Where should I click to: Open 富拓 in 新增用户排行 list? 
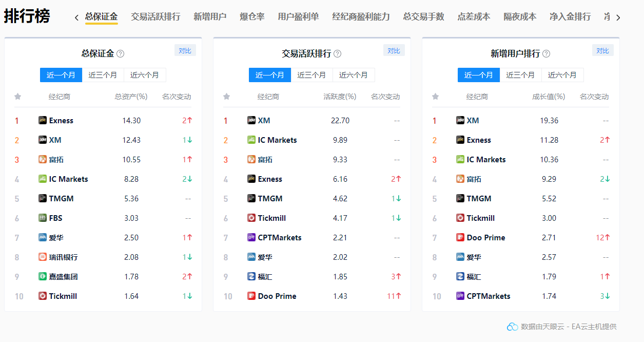[x=474, y=179]
